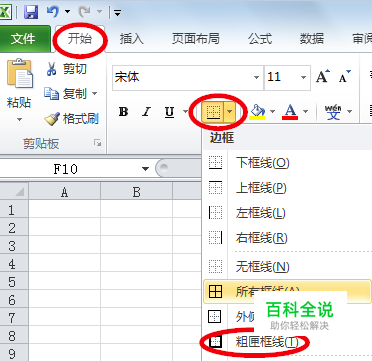Select row 5 header

pos(14,282)
